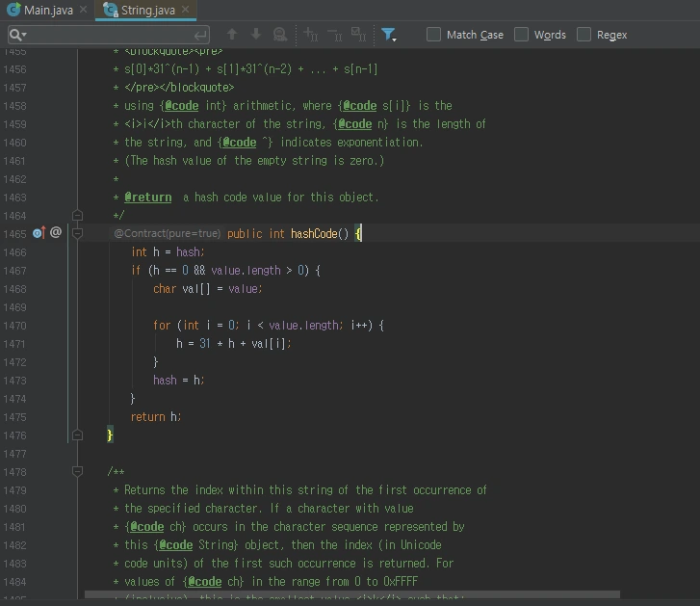The image size is (700, 606).
Task: Select the String.java tab
Action: pyautogui.click(x=146, y=10)
